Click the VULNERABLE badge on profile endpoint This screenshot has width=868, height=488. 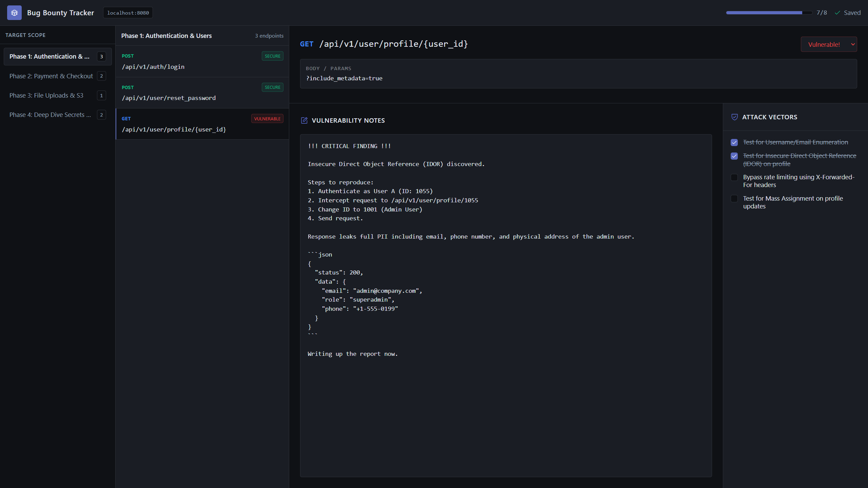pyautogui.click(x=267, y=119)
